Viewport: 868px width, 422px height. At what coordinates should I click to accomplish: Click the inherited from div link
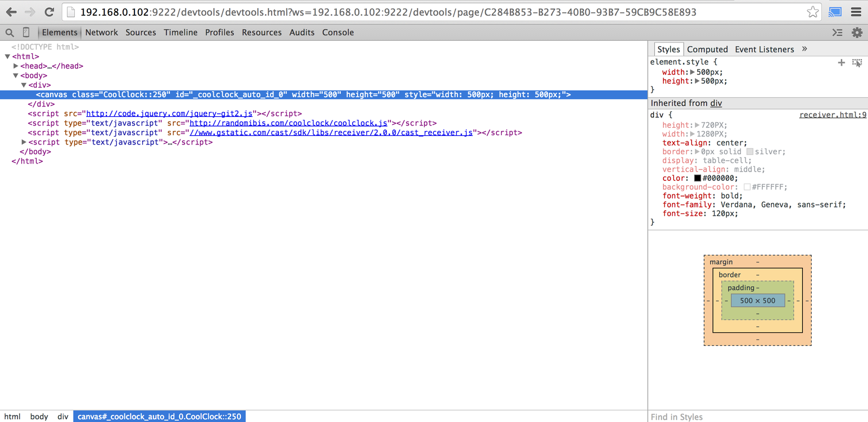pos(716,103)
